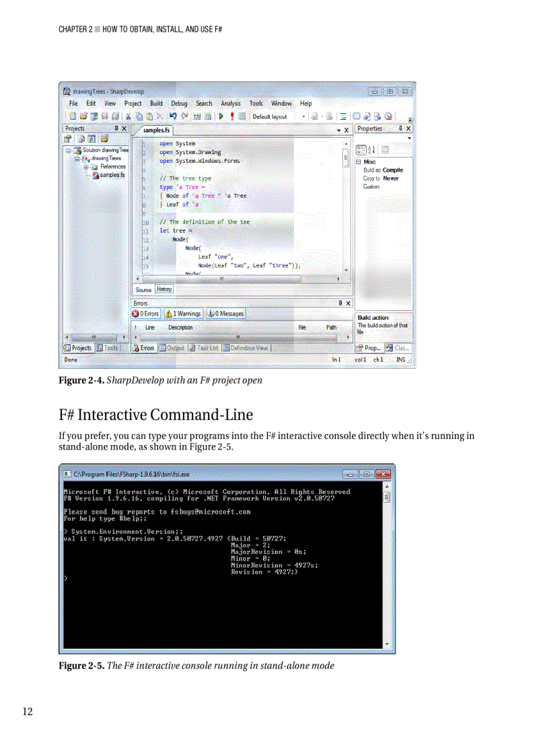549x756 pixels.
Task: Switch to the Output panel
Action: click(174, 347)
